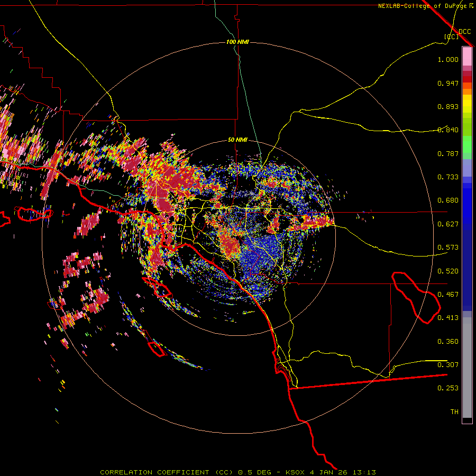The image size is (476, 476).
Task: Select the 0.360 legend value
Action: point(448,342)
